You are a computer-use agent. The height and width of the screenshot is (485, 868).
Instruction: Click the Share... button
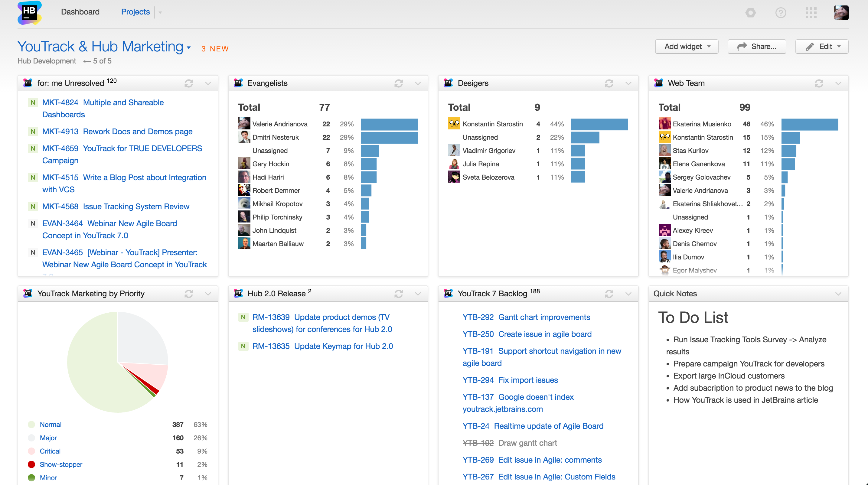pos(757,47)
